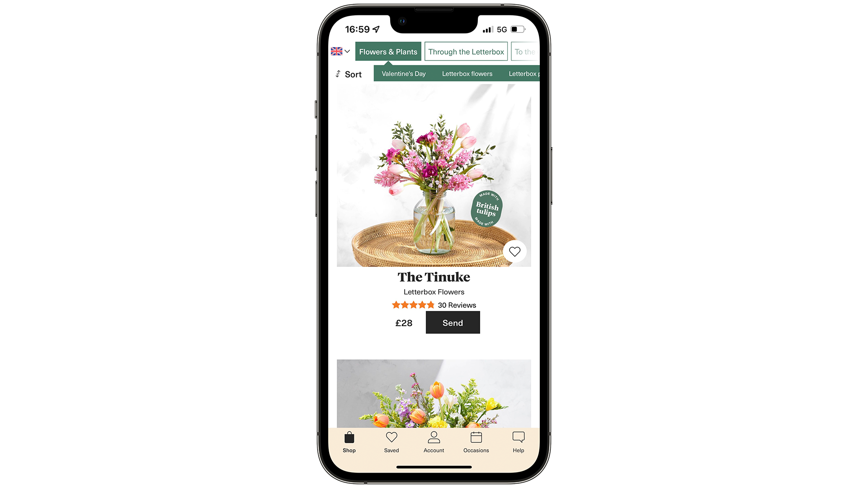
Task: Tap the heart wishlist icon on product
Action: 514,251
